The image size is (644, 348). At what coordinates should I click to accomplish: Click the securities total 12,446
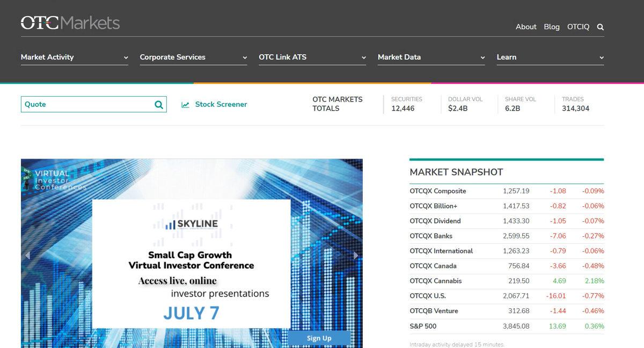click(403, 108)
